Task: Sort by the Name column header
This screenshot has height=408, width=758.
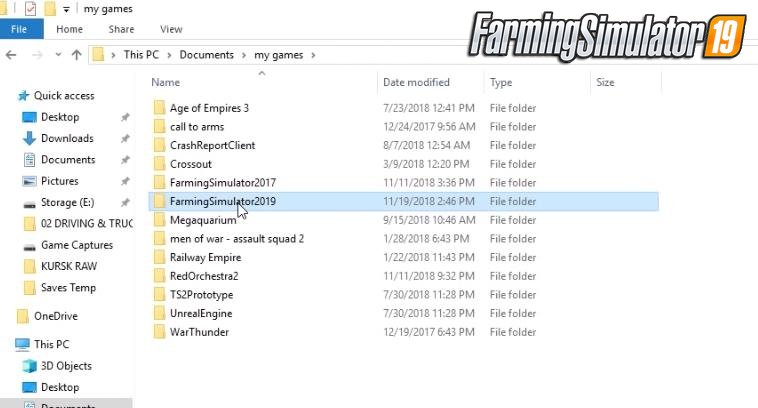Action: [x=165, y=82]
